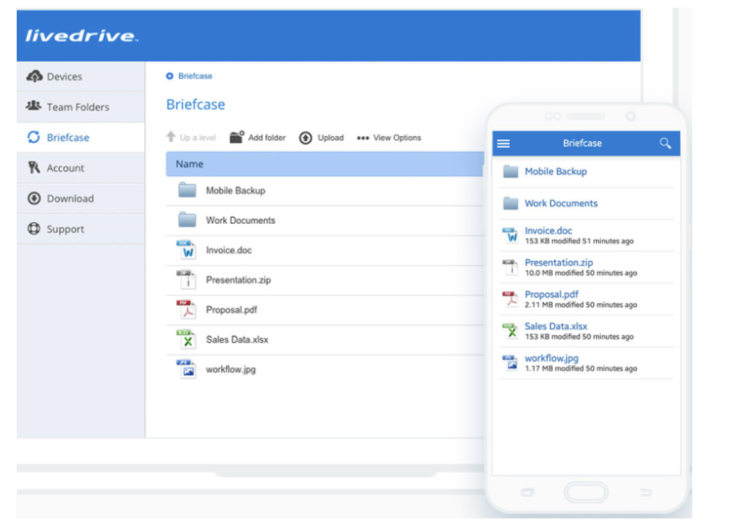
Task: Tap the Word icon for Invoice.doc on phone
Action: point(510,235)
